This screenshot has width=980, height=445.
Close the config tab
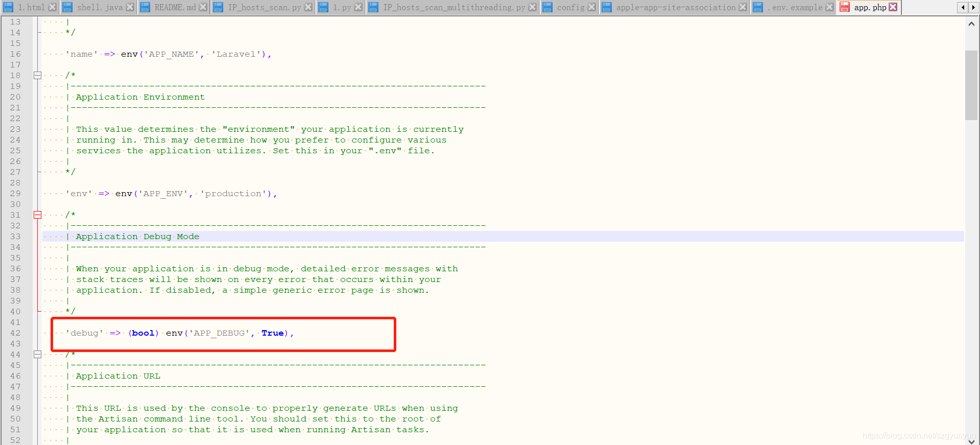point(591,7)
